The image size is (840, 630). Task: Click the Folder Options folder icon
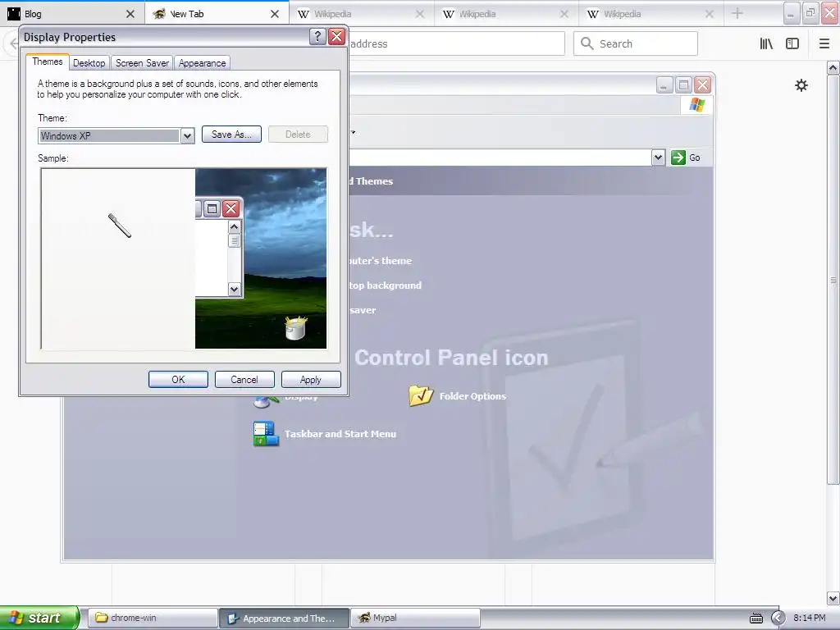(x=421, y=395)
